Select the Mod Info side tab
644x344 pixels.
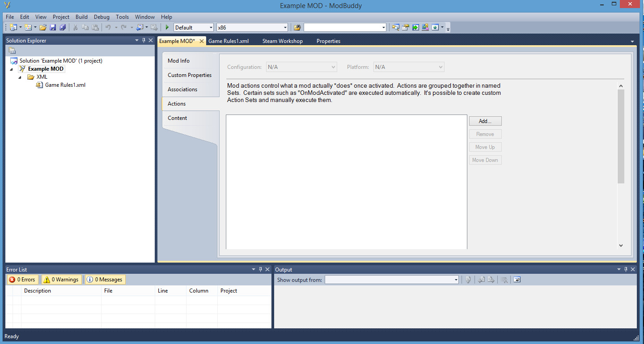click(x=191, y=61)
